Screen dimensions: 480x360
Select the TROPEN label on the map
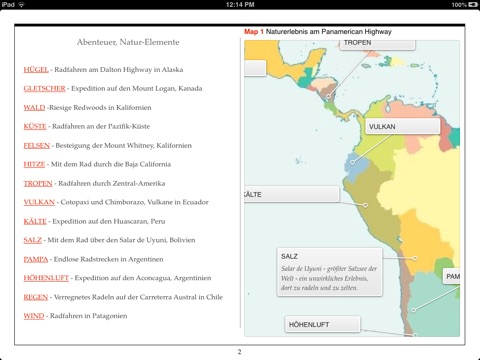(377, 44)
